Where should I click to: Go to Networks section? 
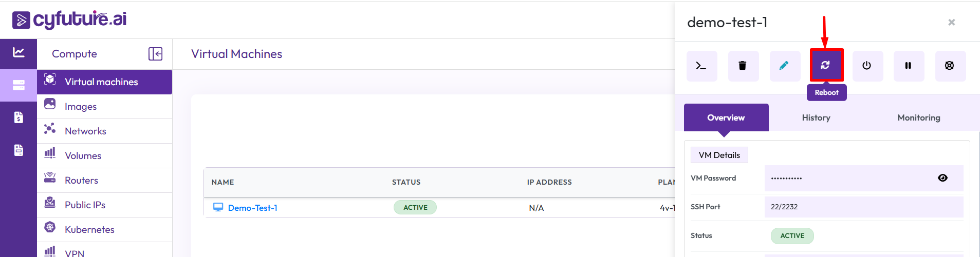click(x=85, y=131)
